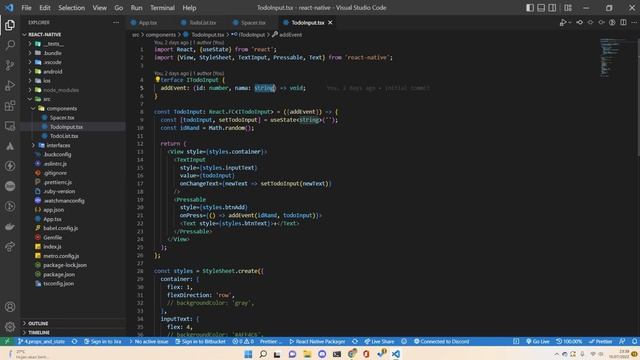The height and width of the screenshot is (360, 640).
Task: Open the Explorer view in activity bar
Action: tap(10, 25)
